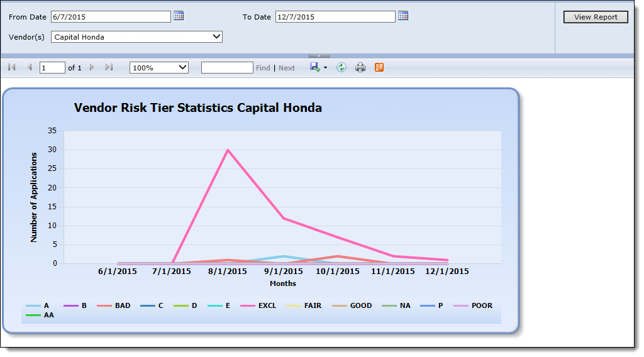This screenshot has height=357, width=644.
Task: Click the 9/1/2015 axis label
Action: click(x=284, y=272)
